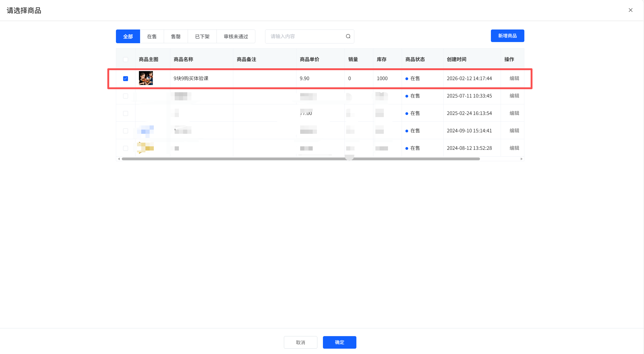Image resolution: width=644 pixels, height=354 pixels.
Task: Switch to the 售罄 filter tab
Action: pos(175,36)
